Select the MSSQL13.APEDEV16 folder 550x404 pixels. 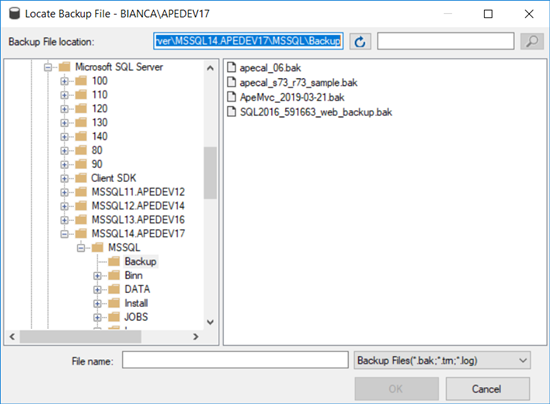coord(138,220)
